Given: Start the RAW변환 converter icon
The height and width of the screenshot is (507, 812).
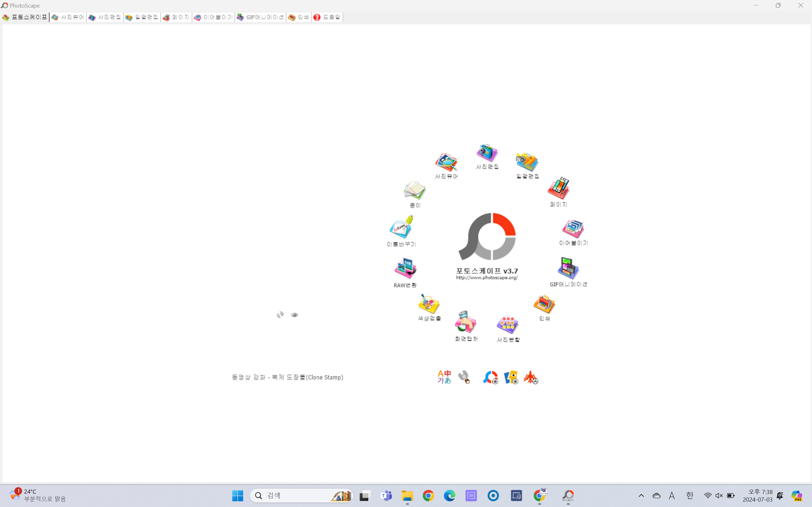Looking at the screenshot, I should point(405,268).
